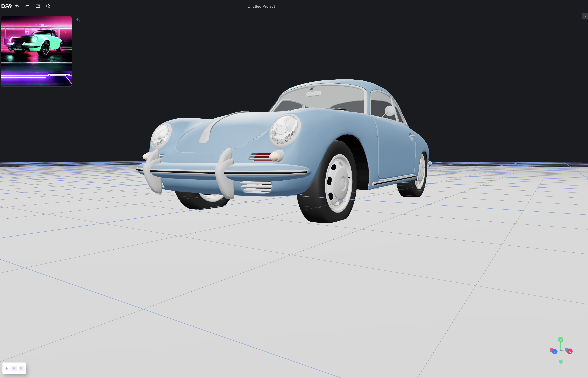Viewport: 588px width, 378px height.
Task: Snap view to X axis on gizmo
Action: coord(570,352)
